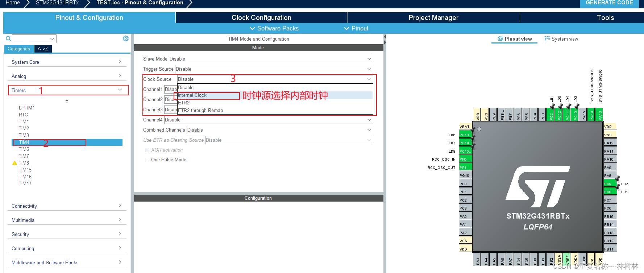Open the settings gear icon
Image resolution: width=644 pixels, height=273 pixels.
coord(125,38)
